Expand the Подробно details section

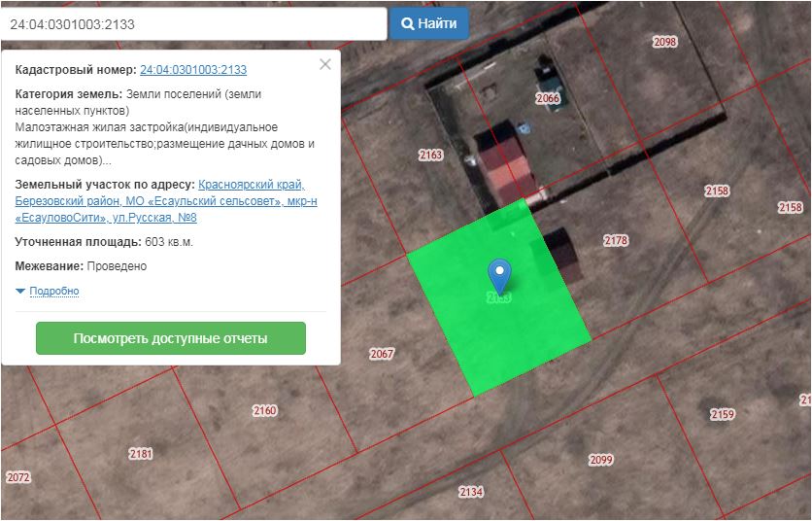point(53,291)
